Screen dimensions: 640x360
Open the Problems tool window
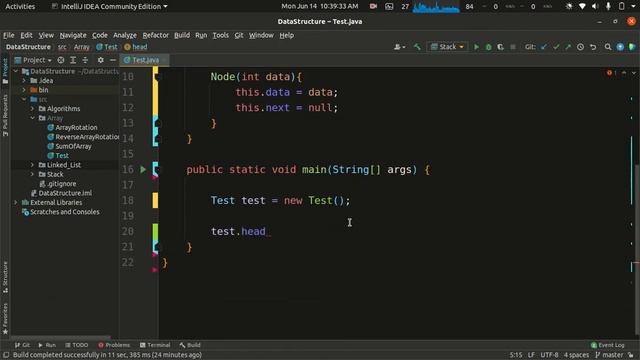pyautogui.click(x=114, y=345)
